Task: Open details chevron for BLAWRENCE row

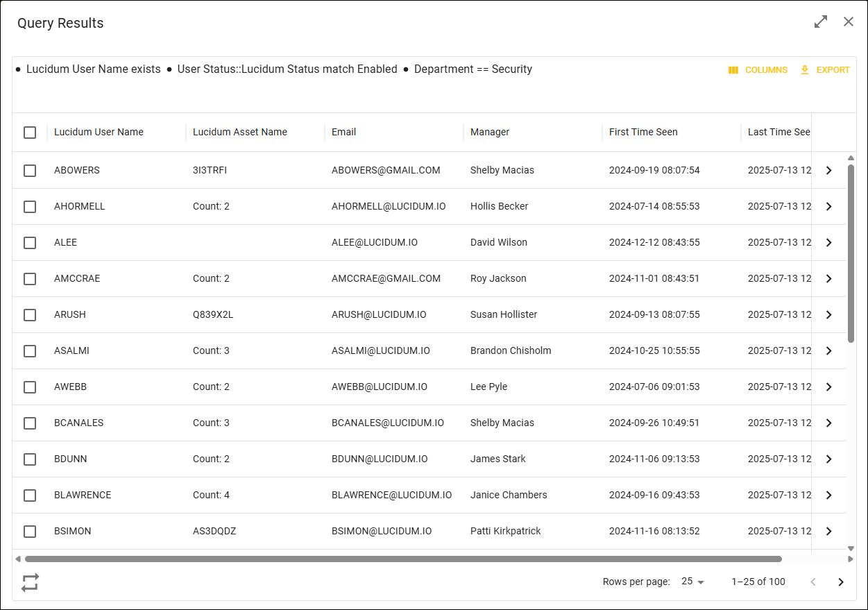Action: (x=828, y=495)
